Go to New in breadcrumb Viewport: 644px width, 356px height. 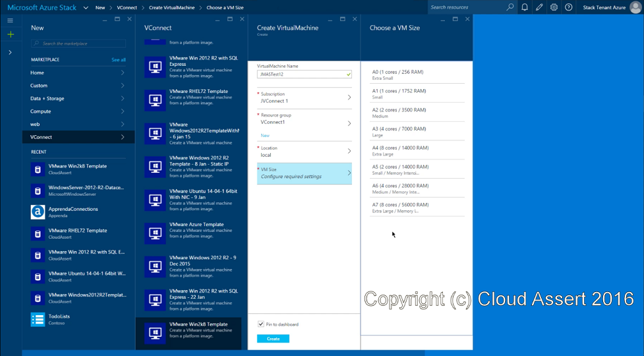pos(100,7)
